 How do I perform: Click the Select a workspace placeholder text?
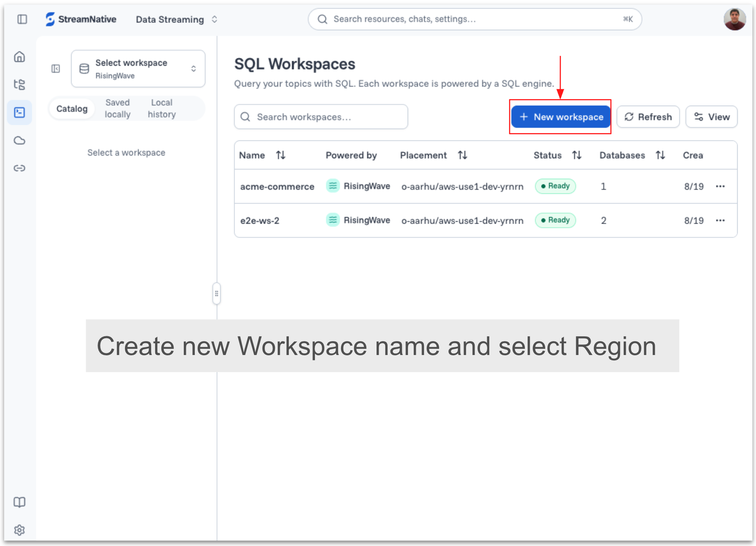126,153
